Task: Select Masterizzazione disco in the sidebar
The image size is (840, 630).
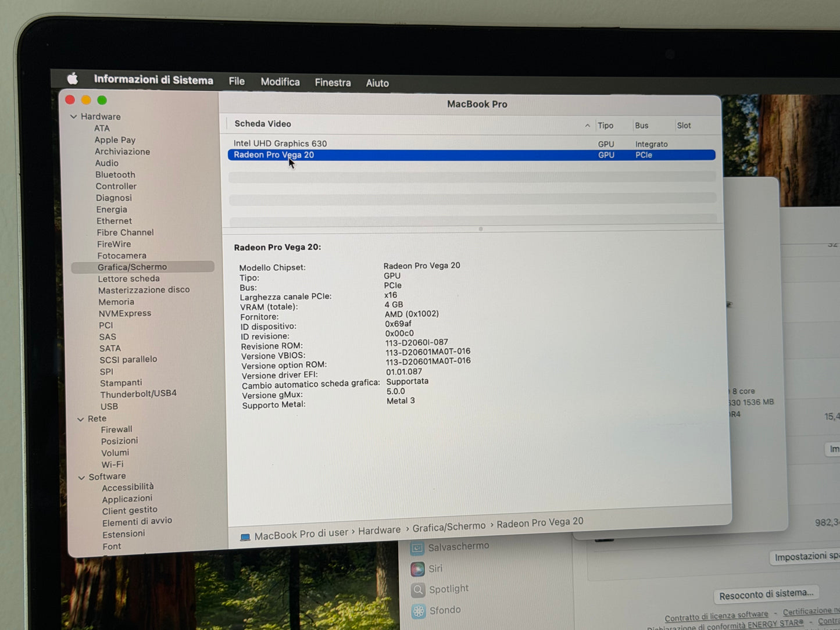Action: 144,290
